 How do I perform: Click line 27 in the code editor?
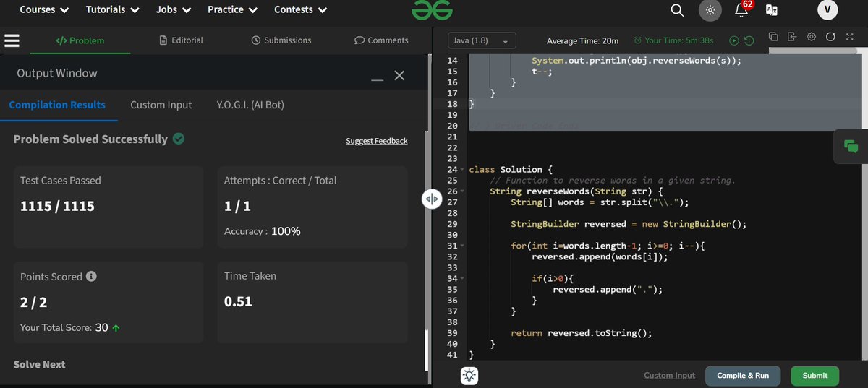(x=600, y=202)
